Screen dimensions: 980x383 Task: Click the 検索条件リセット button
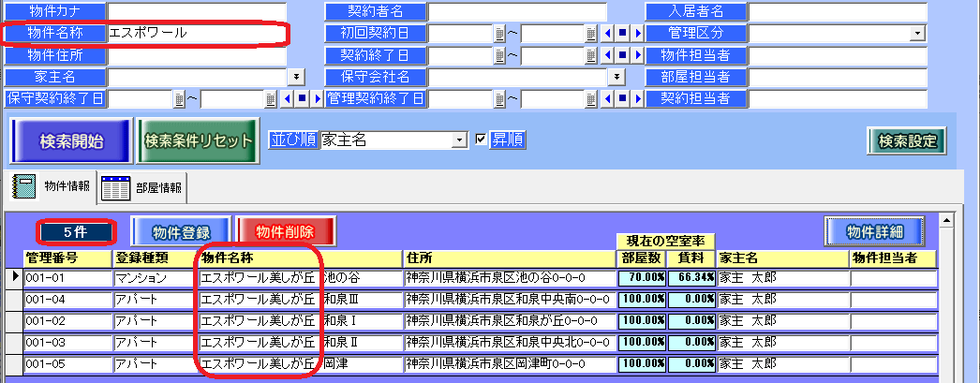pos(198,140)
